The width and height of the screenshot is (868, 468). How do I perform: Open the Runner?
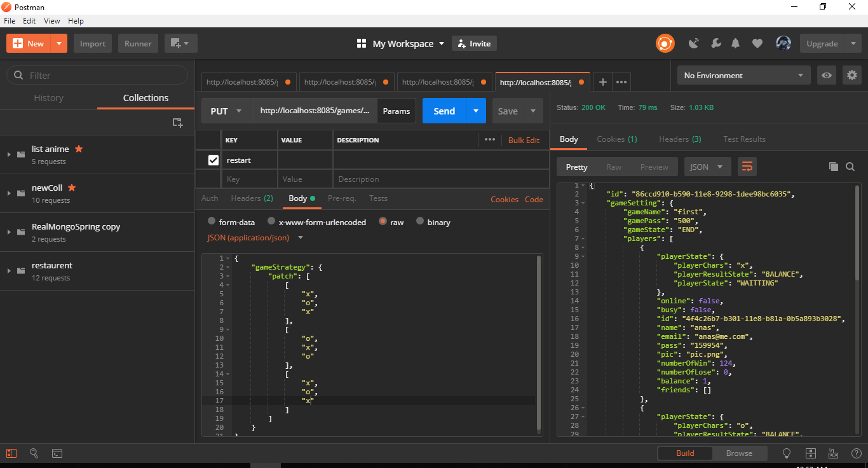(x=138, y=43)
